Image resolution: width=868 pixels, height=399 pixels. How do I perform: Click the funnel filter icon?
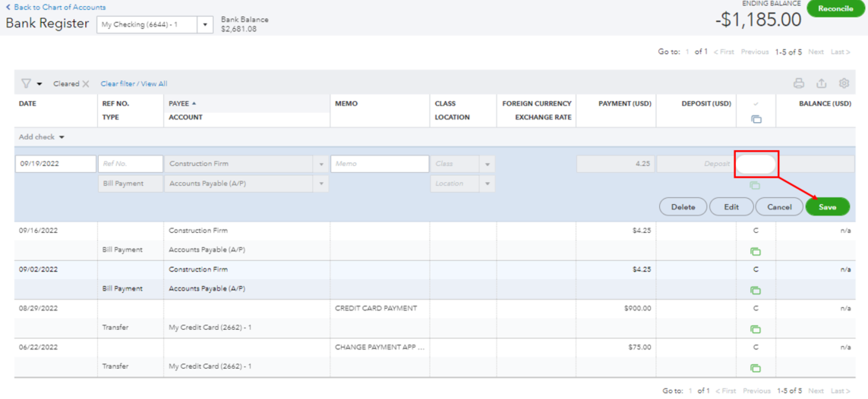pyautogui.click(x=27, y=83)
